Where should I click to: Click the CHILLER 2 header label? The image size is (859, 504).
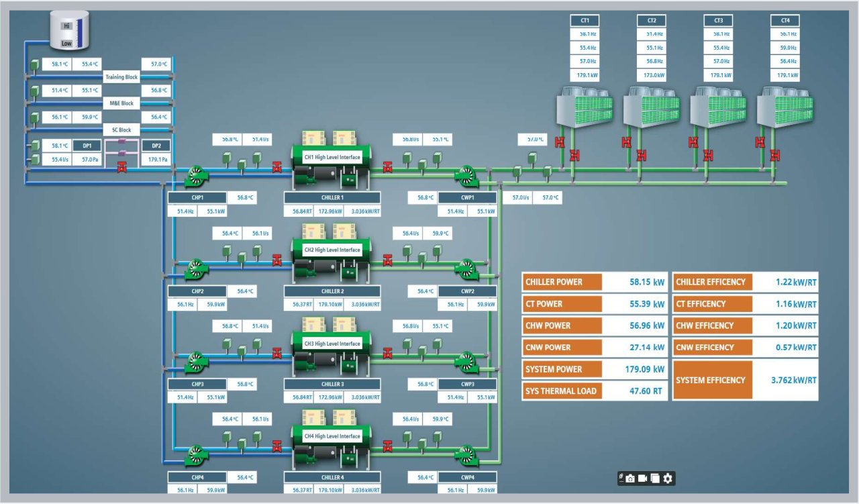[332, 291]
